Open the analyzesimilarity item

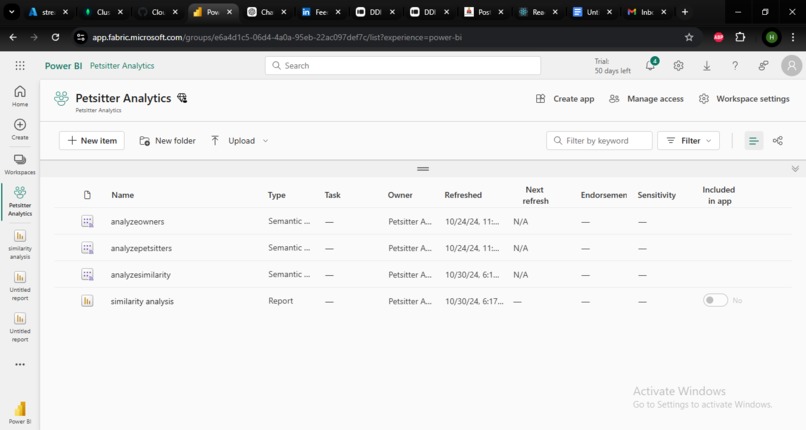(x=140, y=274)
